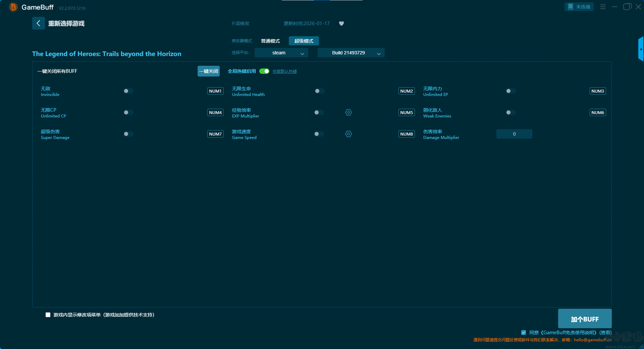Expand the Build 21493729 version dropdown
644x349 pixels.
pos(351,53)
